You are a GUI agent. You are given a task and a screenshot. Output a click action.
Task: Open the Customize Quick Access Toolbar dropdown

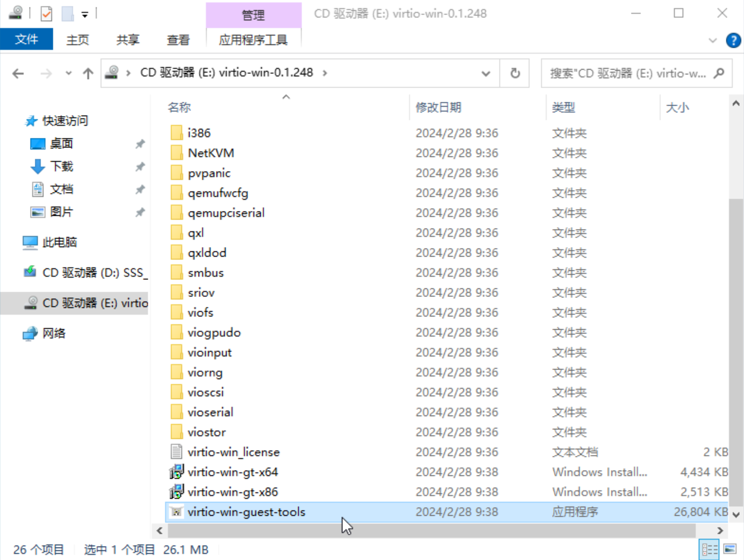(x=85, y=15)
